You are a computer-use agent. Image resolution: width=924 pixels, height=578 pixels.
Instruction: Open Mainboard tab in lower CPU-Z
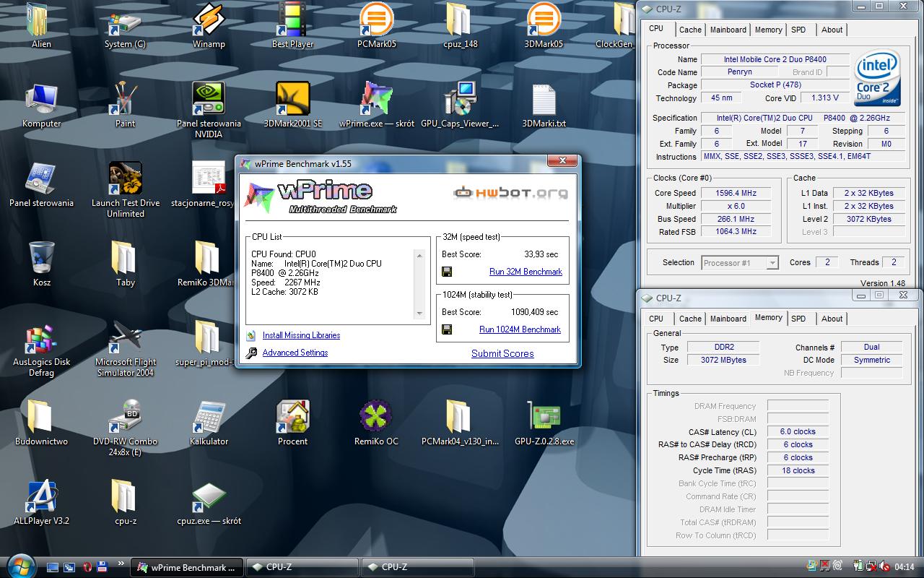pos(728,319)
